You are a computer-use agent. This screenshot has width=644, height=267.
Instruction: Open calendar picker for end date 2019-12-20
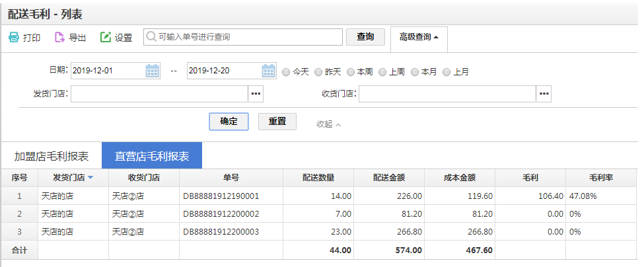pos(269,71)
